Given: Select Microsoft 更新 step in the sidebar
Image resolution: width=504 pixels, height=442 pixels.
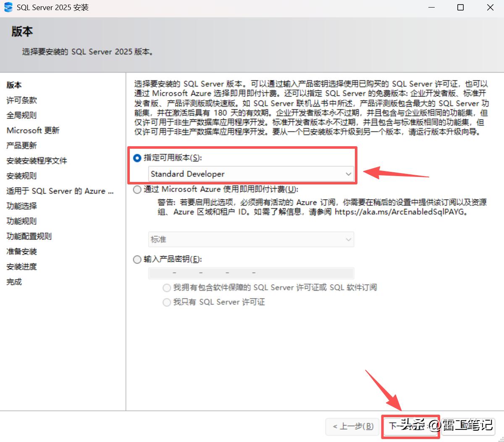Looking at the screenshot, I should pos(33,130).
